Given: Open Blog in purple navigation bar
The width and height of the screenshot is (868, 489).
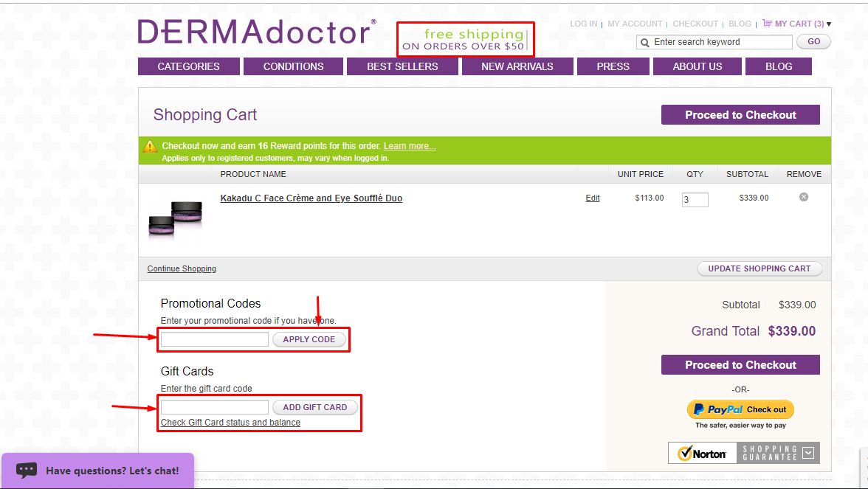Looking at the screenshot, I should [779, 66].
